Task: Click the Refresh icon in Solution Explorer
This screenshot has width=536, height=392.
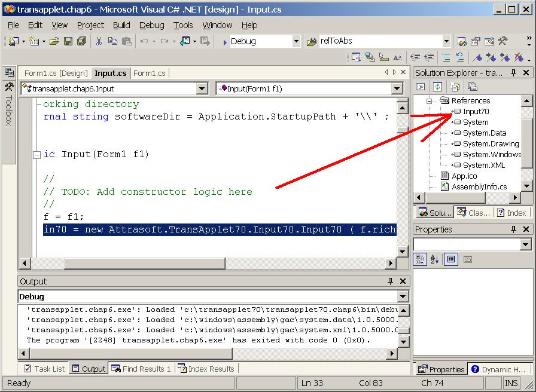Action: tap(437, 87)
